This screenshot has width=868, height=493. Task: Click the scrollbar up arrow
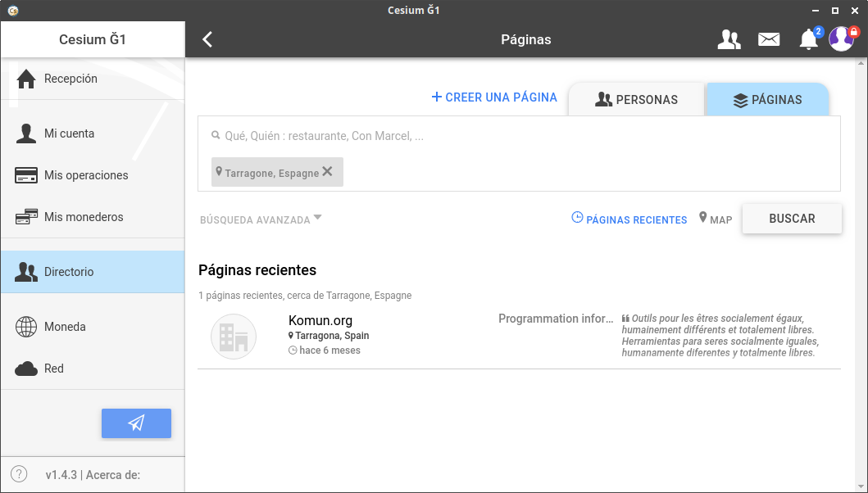859,64
